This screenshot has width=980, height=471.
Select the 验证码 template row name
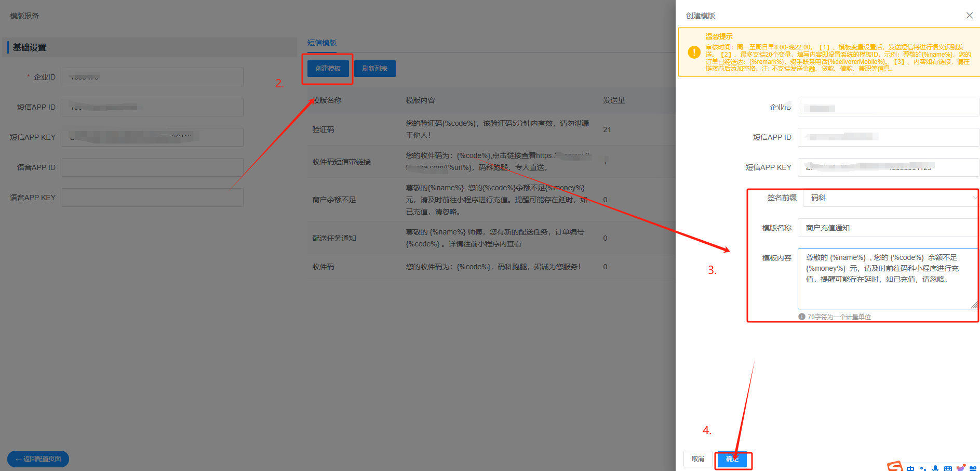point(323,129)
